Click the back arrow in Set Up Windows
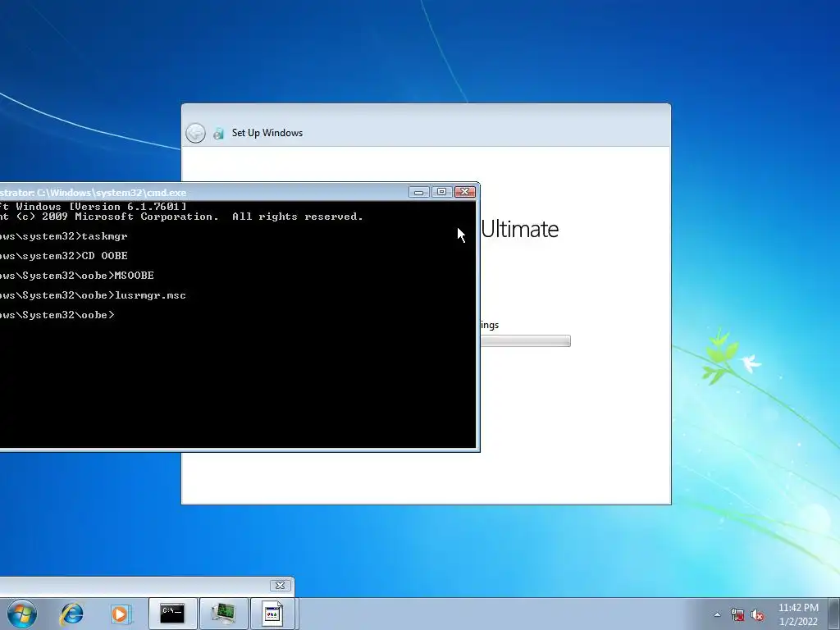The image size is (840, 630). pos(195,133)
